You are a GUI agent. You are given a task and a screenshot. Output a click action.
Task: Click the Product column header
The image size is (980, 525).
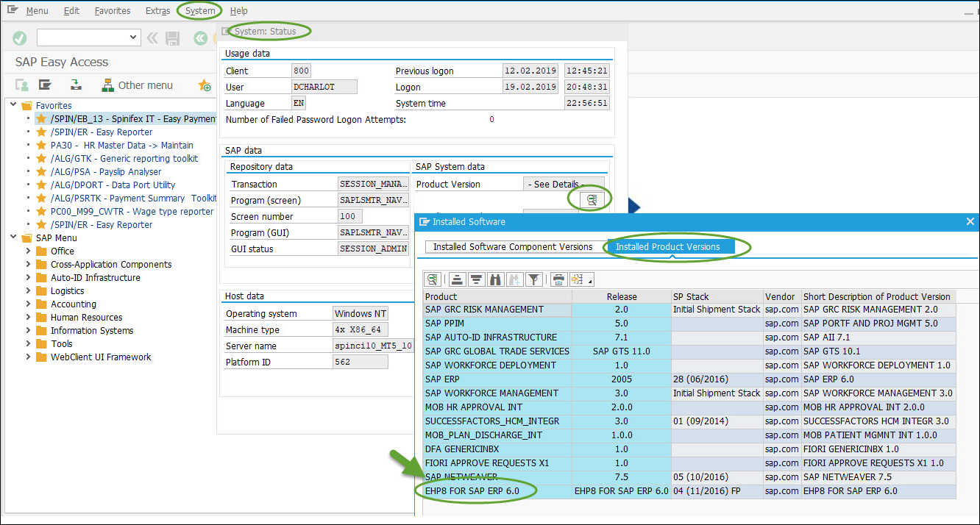497,296
